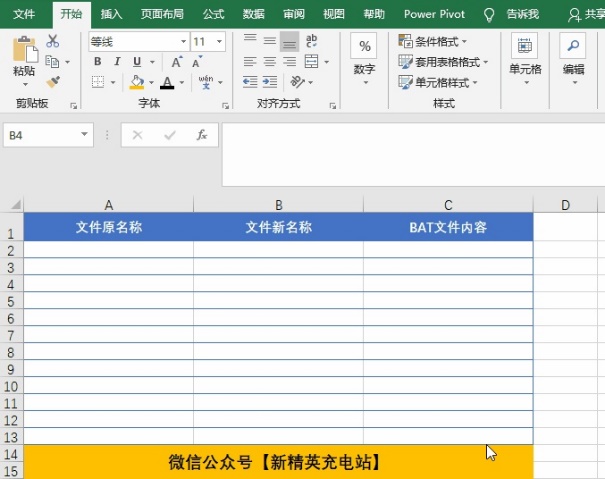Open the Cells (单元格) group button
This screenshot has height=479, width=605.
point(525,59)
